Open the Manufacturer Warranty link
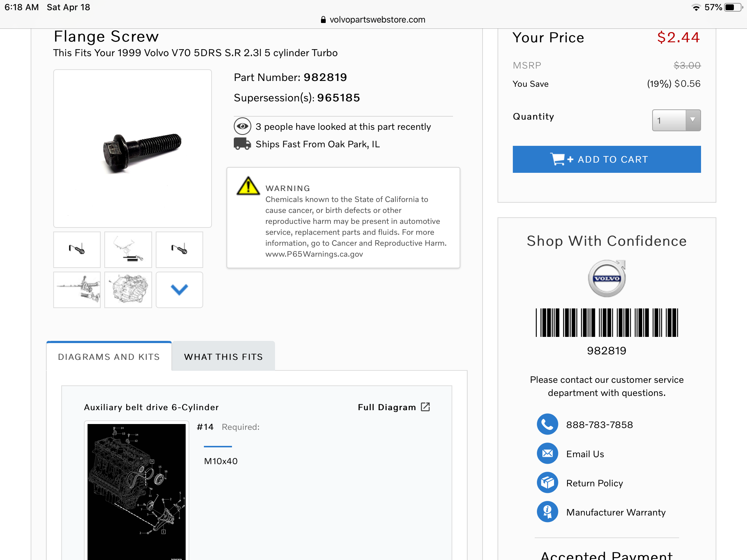The width and height of the screenshot is (747, 560). point(616,512)
